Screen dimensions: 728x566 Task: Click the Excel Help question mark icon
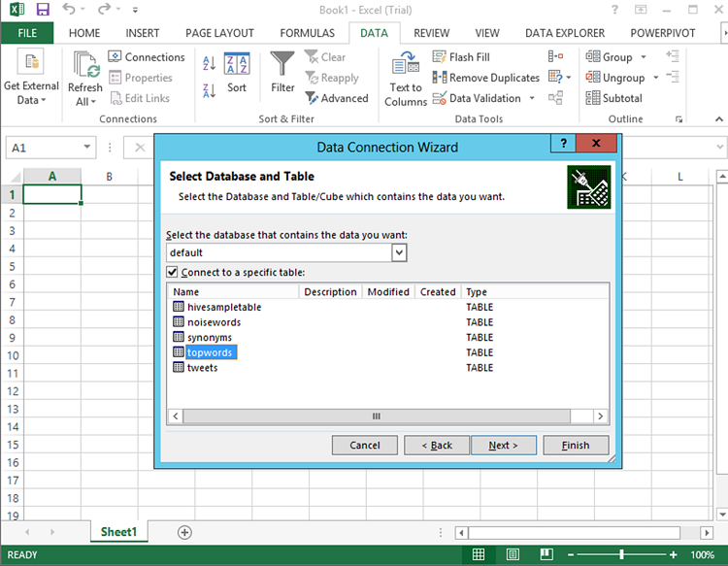pyautogui.click(x=614, y=10)
